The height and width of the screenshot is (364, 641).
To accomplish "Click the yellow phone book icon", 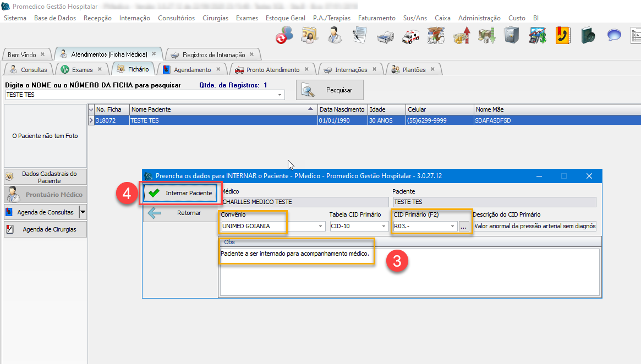I will click(x=562, y=36).
